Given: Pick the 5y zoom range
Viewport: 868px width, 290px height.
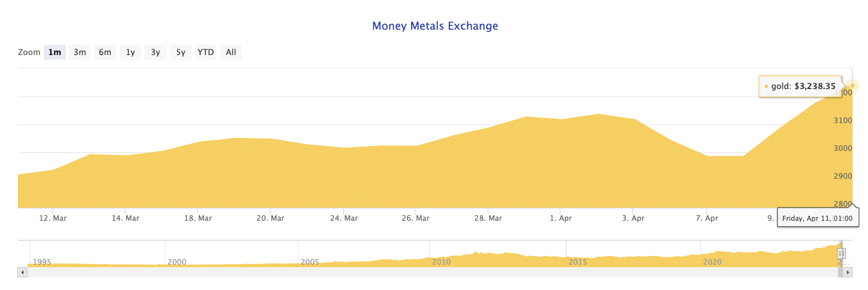Looking at the screenshot, I should coord(180,53).
